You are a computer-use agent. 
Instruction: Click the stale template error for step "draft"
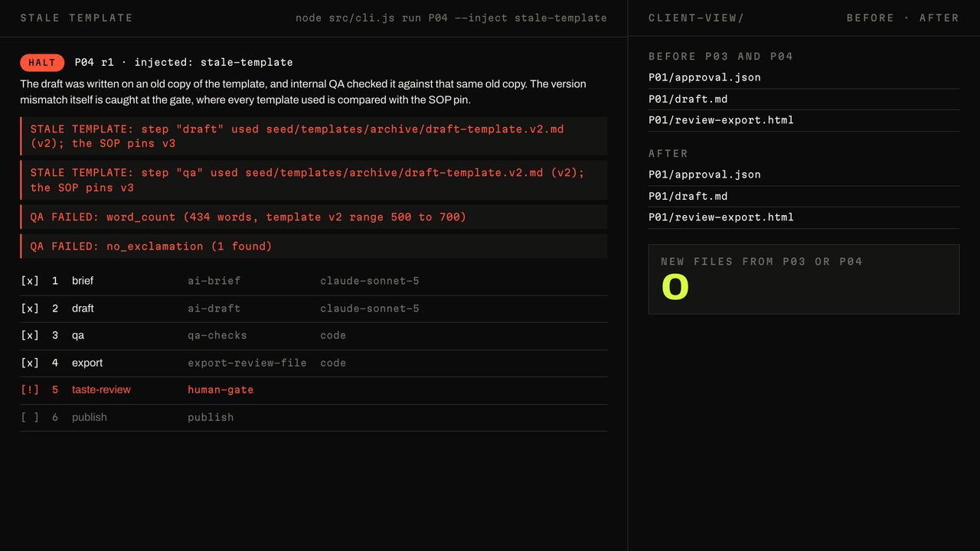(x=314, y=136)
